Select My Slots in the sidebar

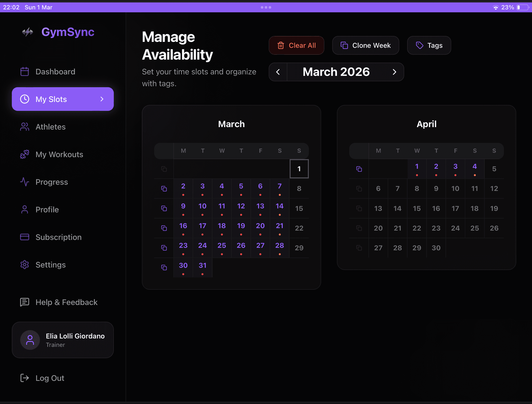click(x=51, y=99)
